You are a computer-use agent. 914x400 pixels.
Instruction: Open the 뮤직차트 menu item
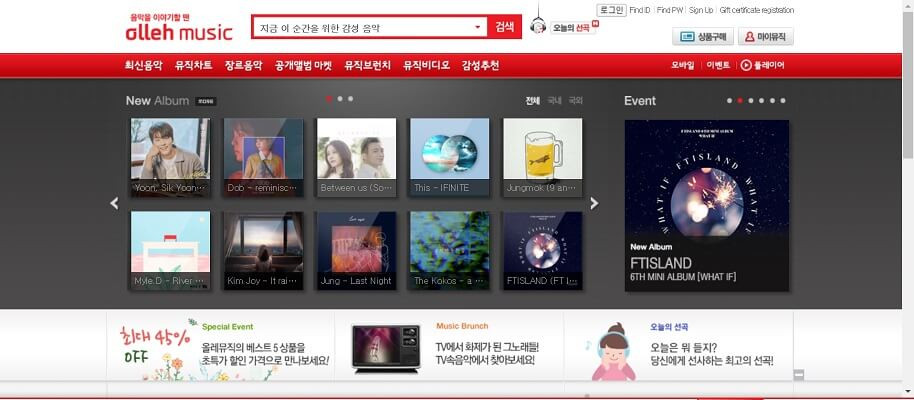(193, 65)
